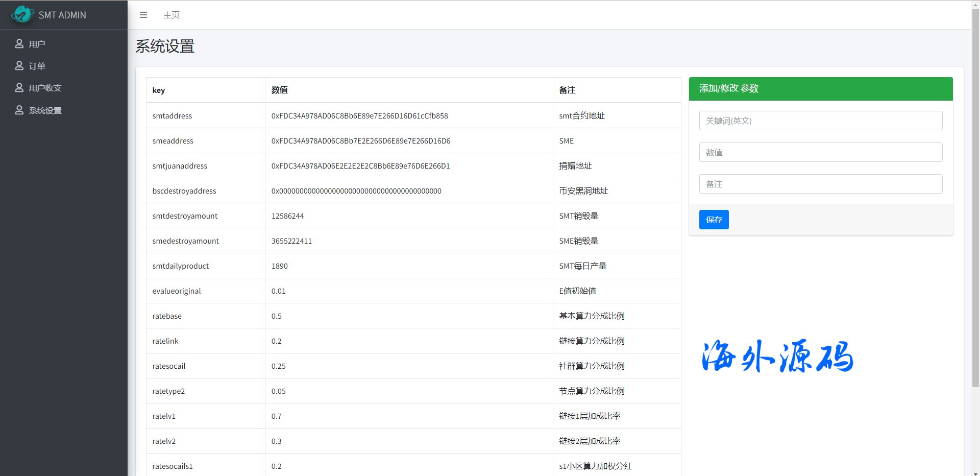The width and height of the screenshot is (980, 476).
Task: Click the icon beside 订单
Action: click(19, 66)
